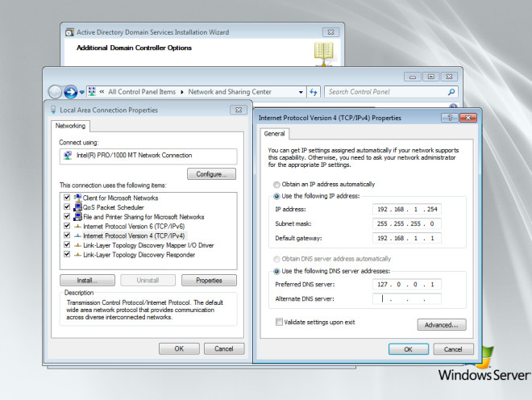532x400 pixels.
Task: Minimize the Network and Sharing Center window
Action: point(413,77)
